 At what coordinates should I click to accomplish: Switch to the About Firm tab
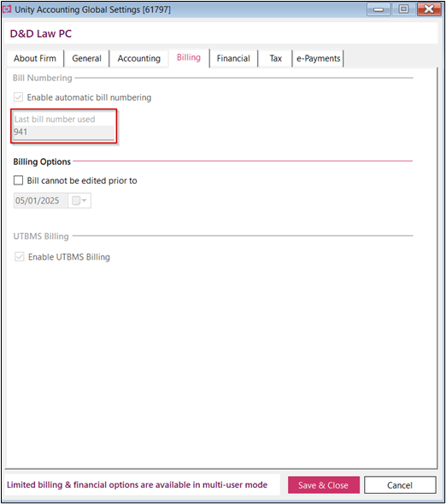pos(35,58)
